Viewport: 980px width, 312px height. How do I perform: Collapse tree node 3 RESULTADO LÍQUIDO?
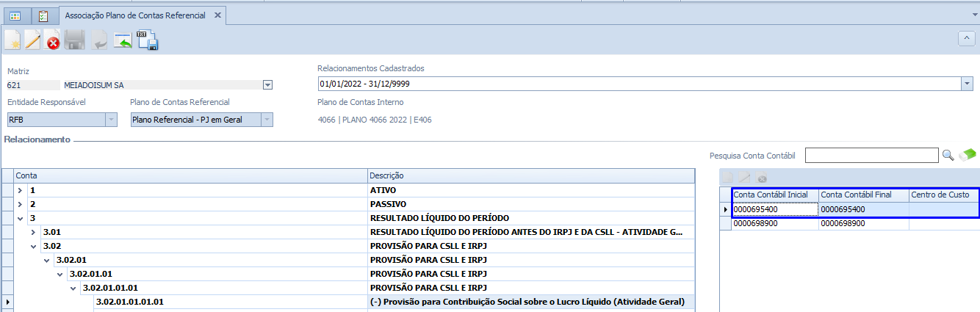21,218
